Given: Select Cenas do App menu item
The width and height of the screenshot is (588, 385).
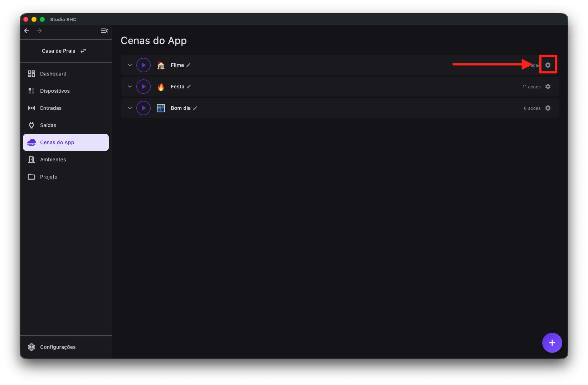Looking at the screenshot, I should [x=66, y=142].
